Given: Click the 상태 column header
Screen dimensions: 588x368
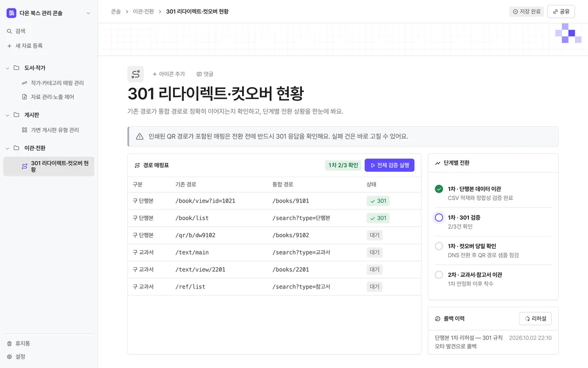Looking at the screenshot, I should pos(371,184).
